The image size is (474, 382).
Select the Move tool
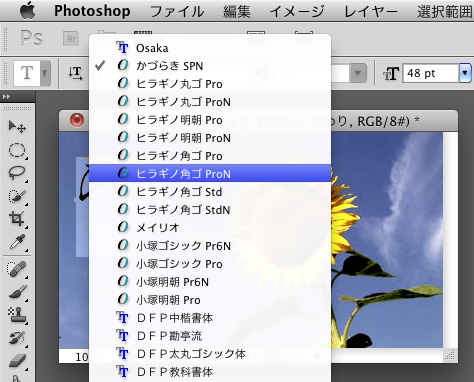[17, 127]
